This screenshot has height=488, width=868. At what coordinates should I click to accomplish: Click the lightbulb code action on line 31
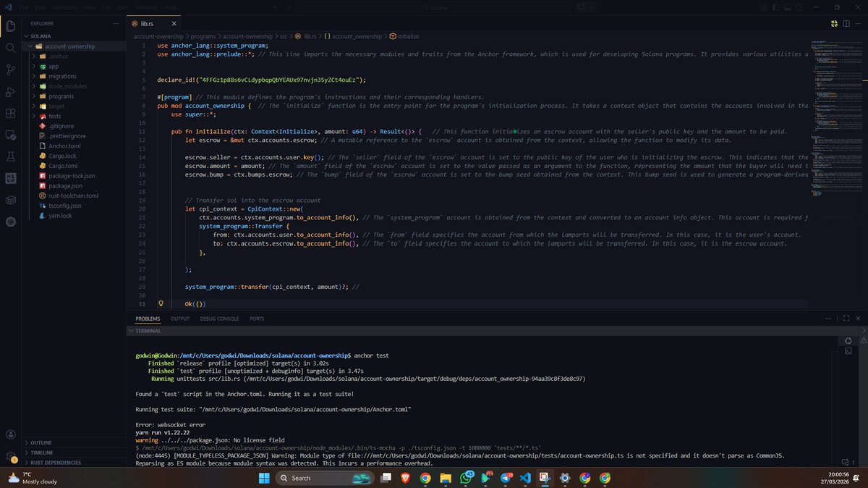(x=161, y=303)
